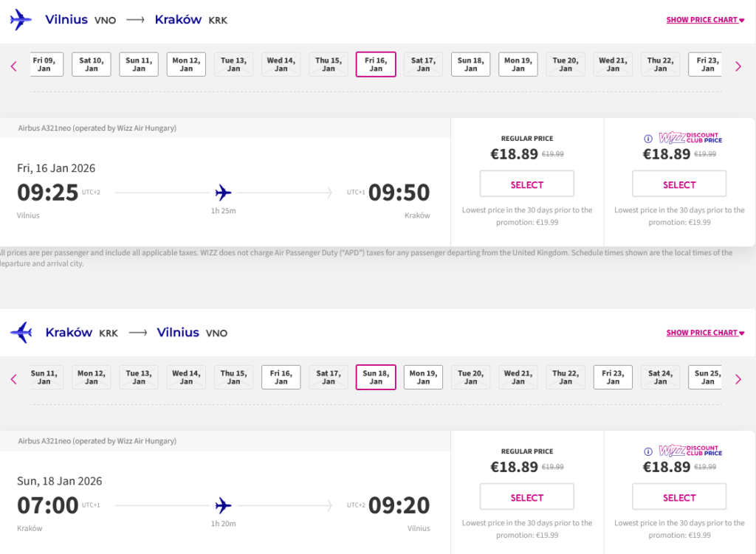Select Sat 17, Jan outbound date tab
The image size is (756, 554).
423,65
